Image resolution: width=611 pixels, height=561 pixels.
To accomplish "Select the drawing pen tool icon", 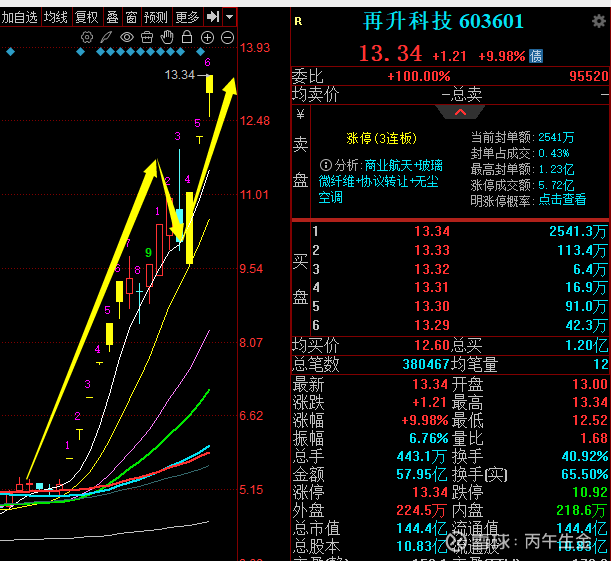I will tap(106, 37).
